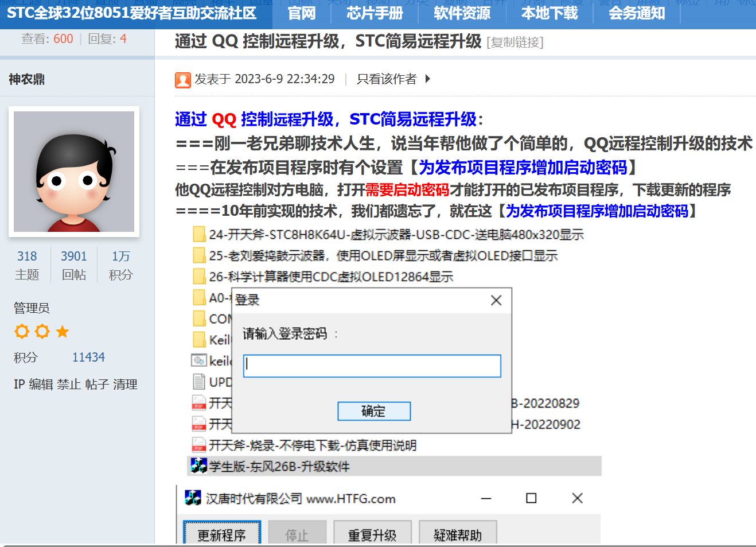756x547 pixels.
Task: Click the 回复: 4 reply count
Action: 107,39
